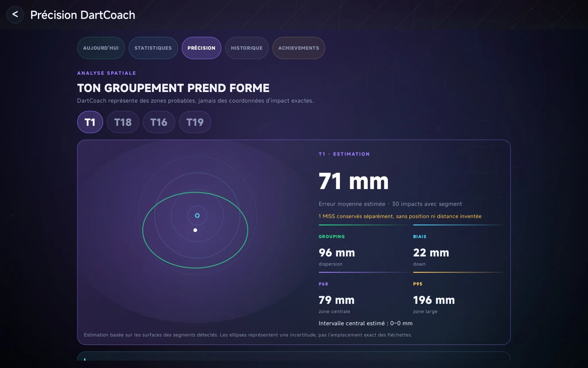Switch to the Statistiques tab

tap(153, 48)
